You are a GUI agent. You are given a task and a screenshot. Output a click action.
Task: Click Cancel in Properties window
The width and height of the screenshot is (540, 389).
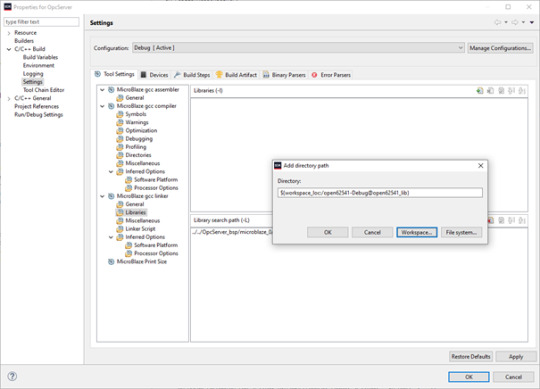coord(513,377)
